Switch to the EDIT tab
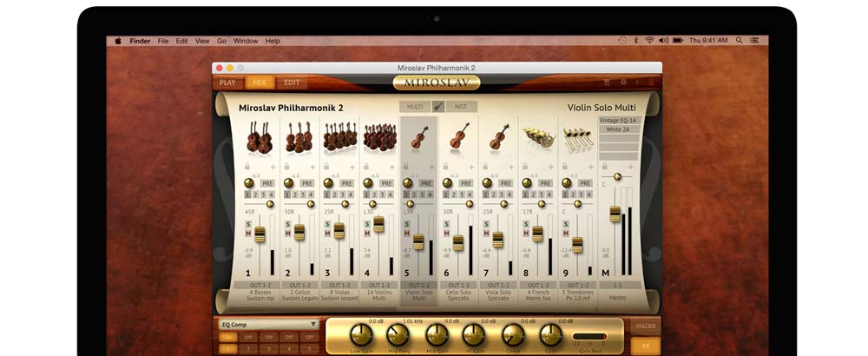The height and width of the screenshot is (356, 868). click(292, 82)
